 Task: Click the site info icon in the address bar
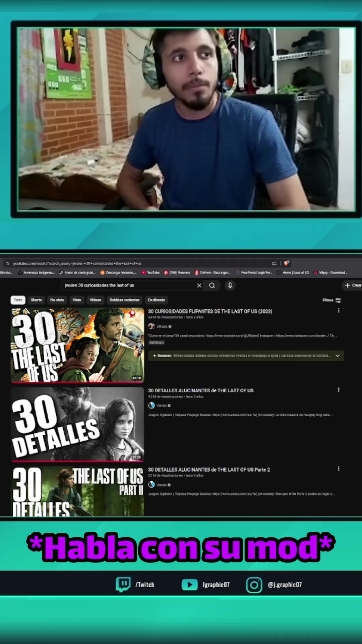[7, 264]
